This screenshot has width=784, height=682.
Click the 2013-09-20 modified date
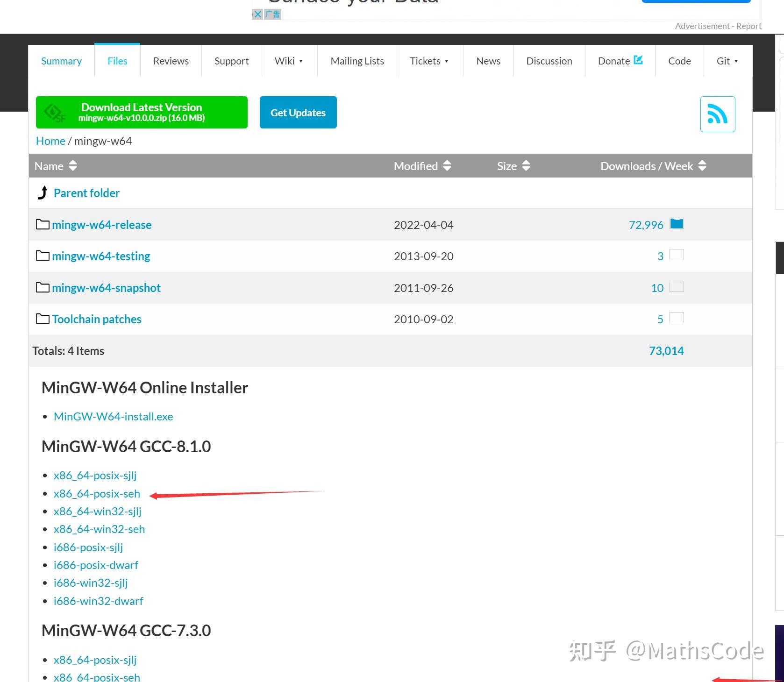tap(423, 256)
